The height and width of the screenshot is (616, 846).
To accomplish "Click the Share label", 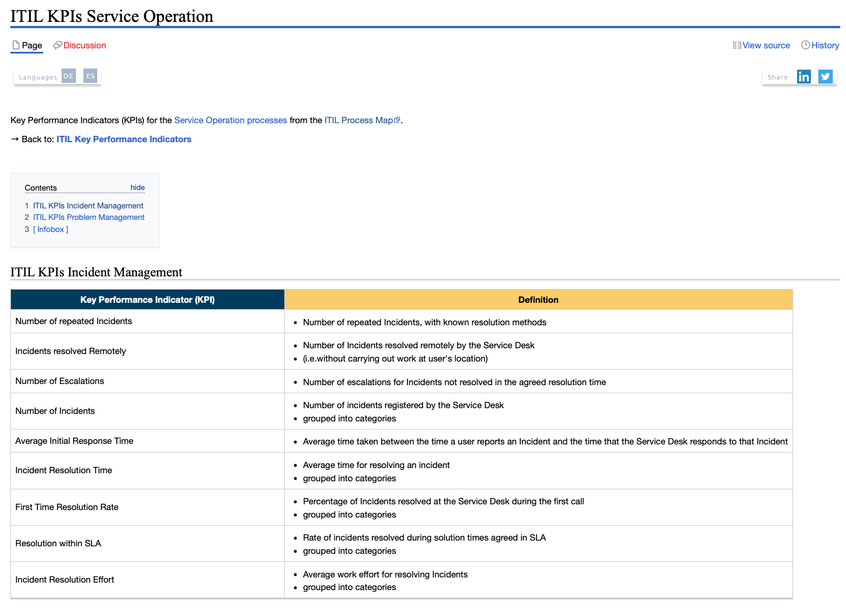I will pos(778,77).
